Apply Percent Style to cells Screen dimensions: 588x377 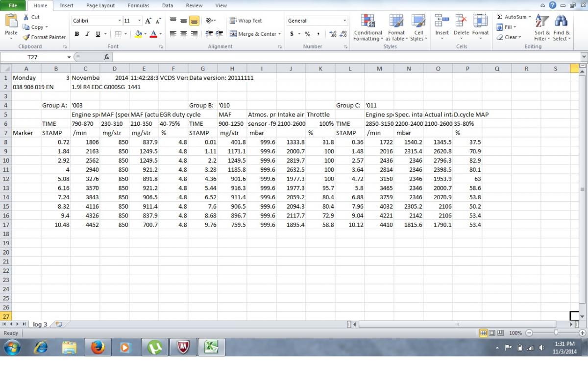coord(308,34)
